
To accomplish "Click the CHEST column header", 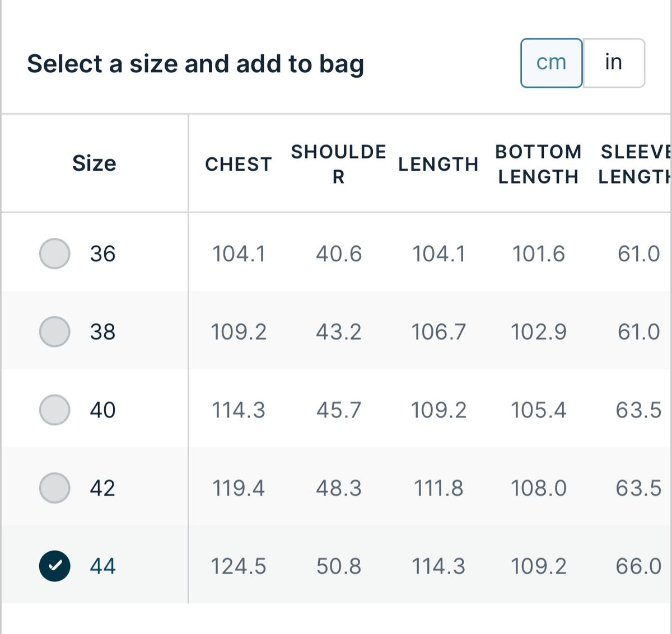I will pyautogui.click(x=239, y=164).
